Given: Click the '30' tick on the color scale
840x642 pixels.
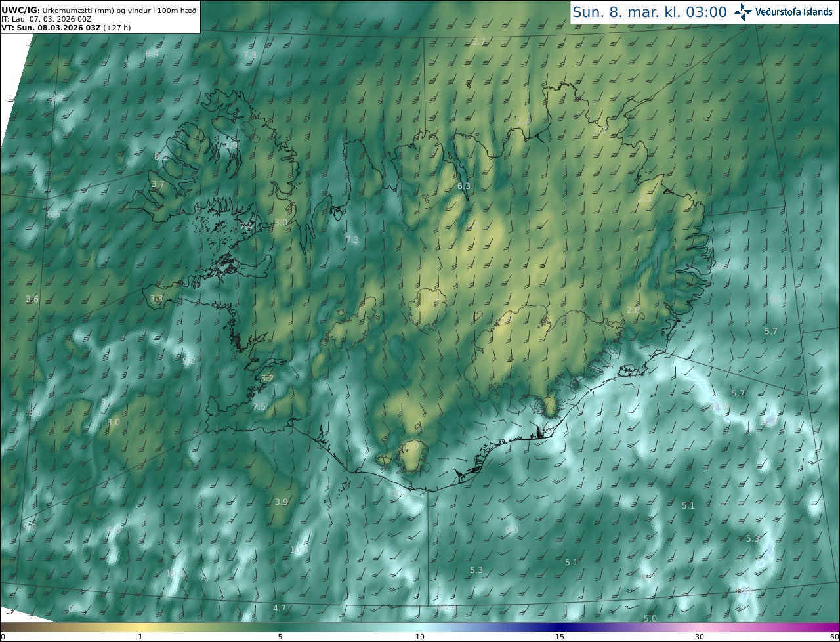Looking at the screenshot, I should click(700, 637).
